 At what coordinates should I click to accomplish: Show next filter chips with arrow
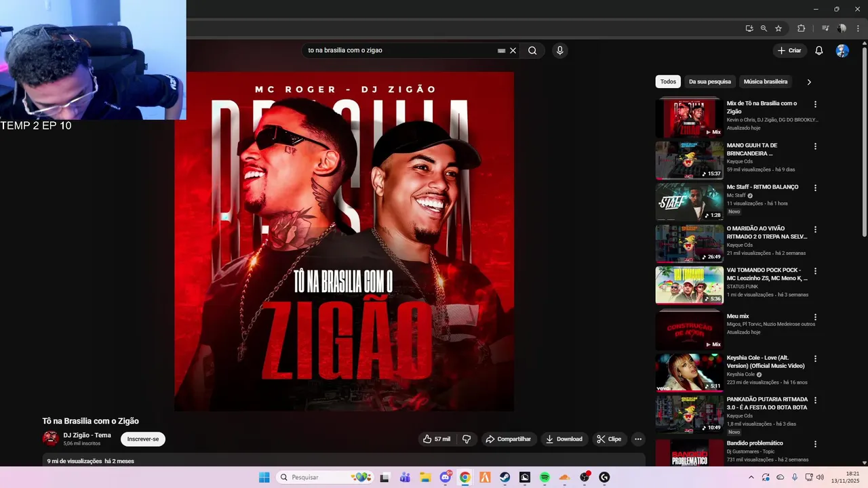[x=809, y=82]
